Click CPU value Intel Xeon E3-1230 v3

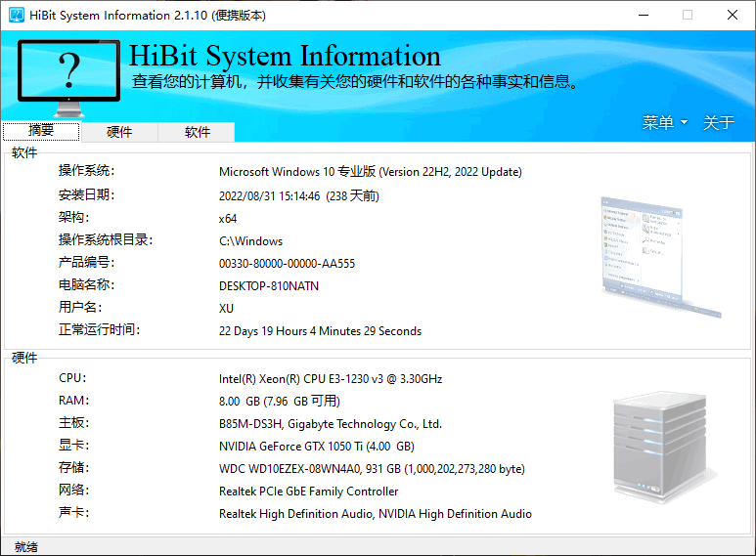pos(331,379)
